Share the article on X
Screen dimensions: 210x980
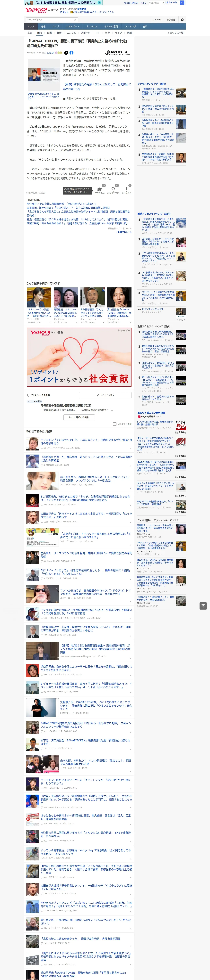[x=66, y=53]
